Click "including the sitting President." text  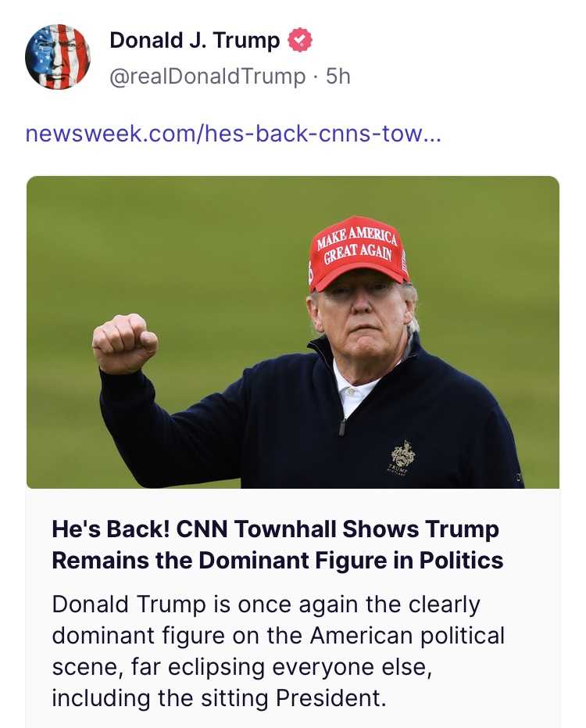(219, 696)
